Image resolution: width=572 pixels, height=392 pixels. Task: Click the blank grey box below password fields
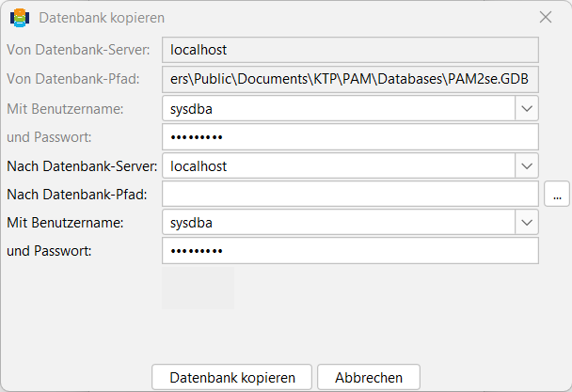pos(199,288)
